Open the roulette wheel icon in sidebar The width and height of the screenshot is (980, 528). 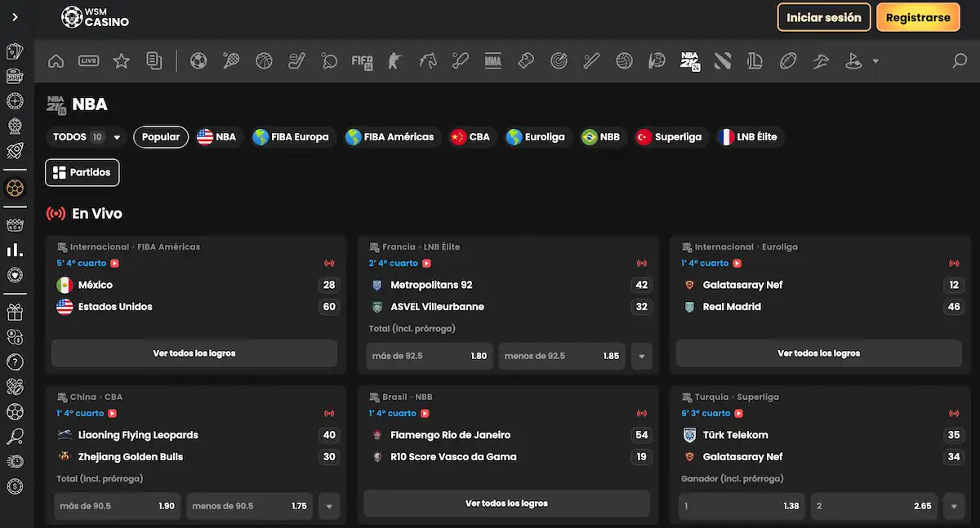tap(15, 101)
